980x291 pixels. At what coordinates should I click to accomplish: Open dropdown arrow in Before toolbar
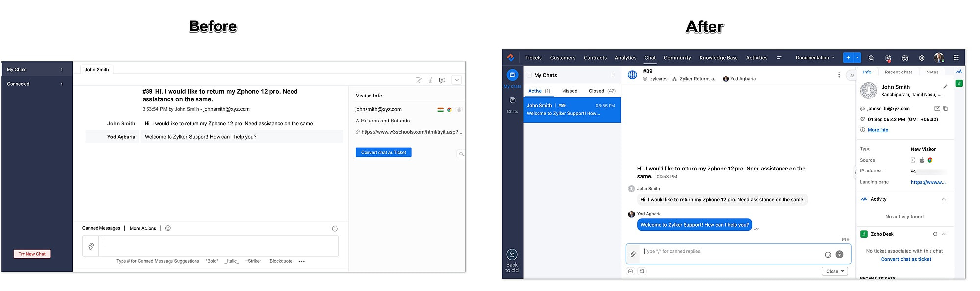(x=457, y=80)
